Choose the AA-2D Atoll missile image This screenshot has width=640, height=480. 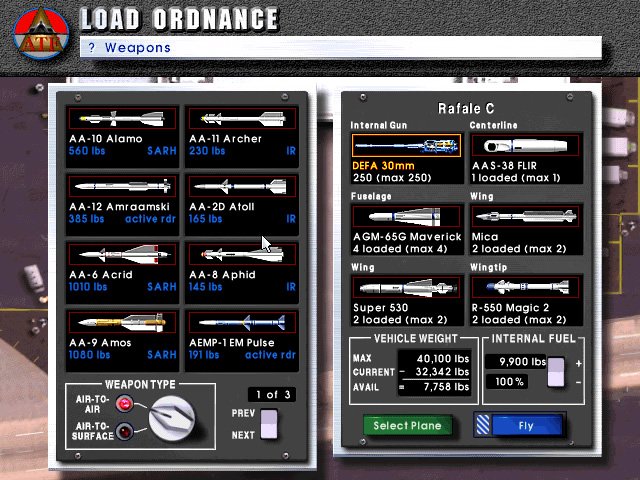coord(242,187)
